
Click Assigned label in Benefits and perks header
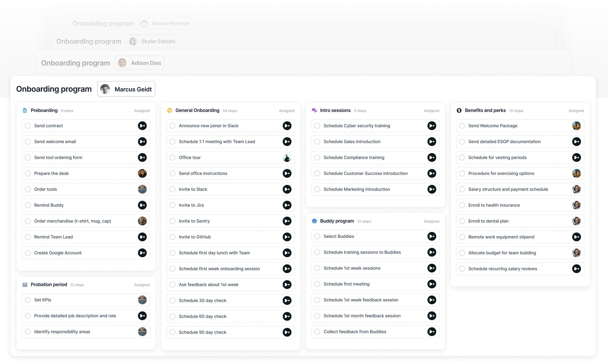click(x=576, y=111)
